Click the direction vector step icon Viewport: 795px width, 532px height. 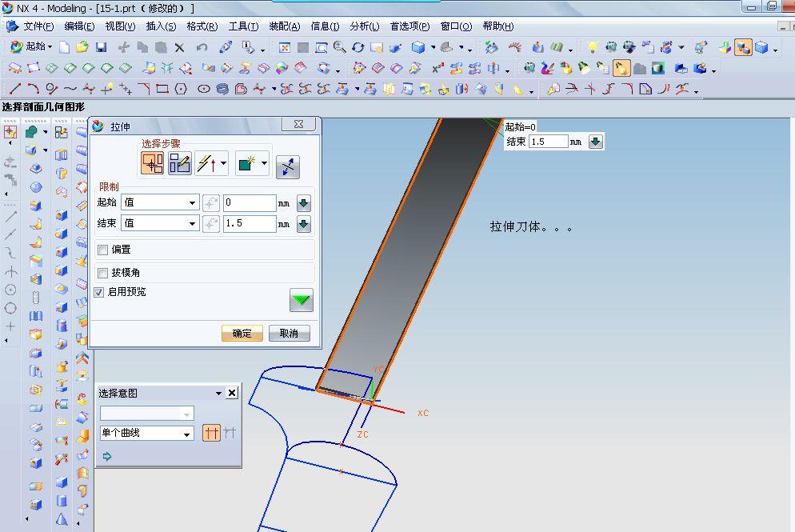pos(207,163)
